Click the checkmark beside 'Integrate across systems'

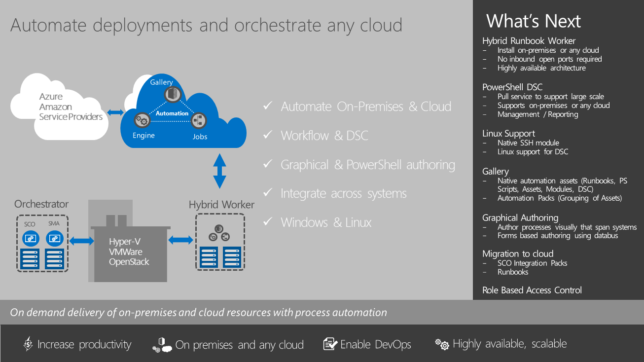click(x=268, y=193)
